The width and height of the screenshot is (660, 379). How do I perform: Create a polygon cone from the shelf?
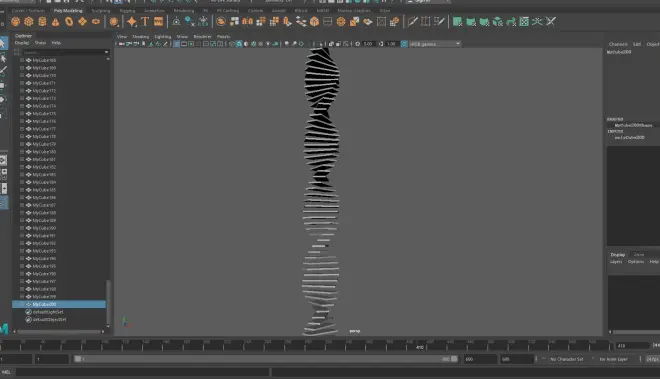[56, 21]
